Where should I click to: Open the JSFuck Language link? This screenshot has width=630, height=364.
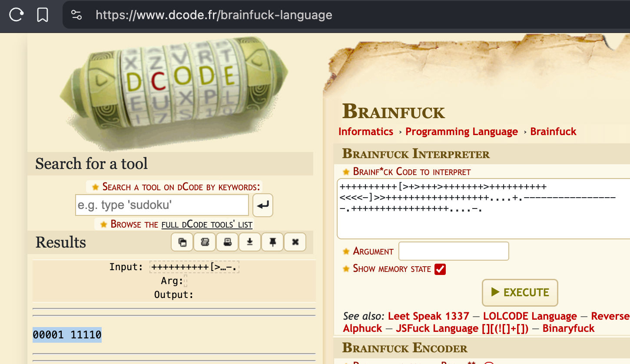(x=462, y=328)
